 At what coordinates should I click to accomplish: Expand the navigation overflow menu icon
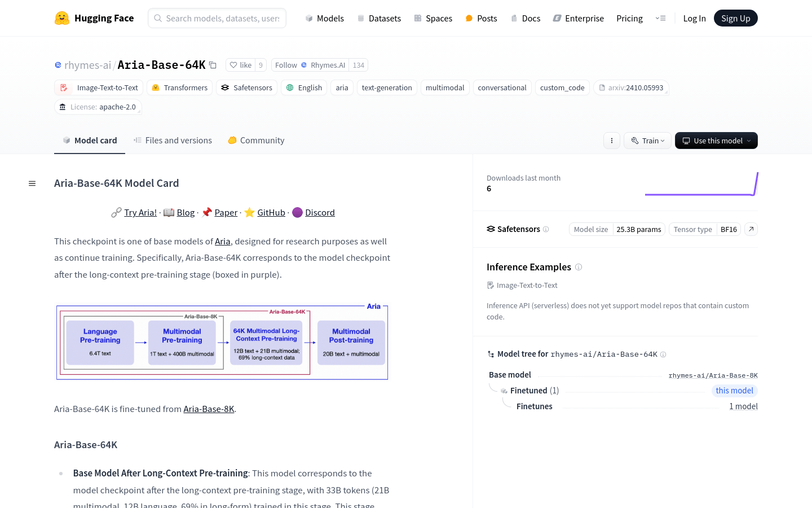660,18
